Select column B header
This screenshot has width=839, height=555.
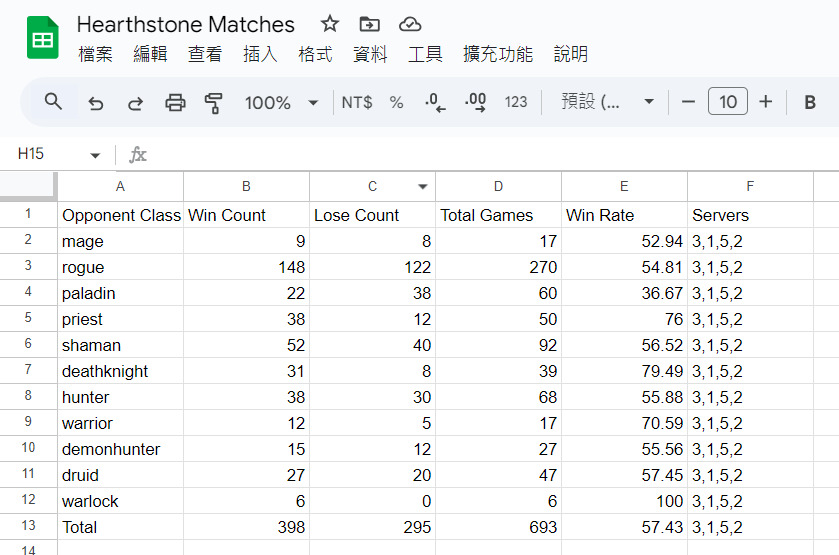pos(246,186)
